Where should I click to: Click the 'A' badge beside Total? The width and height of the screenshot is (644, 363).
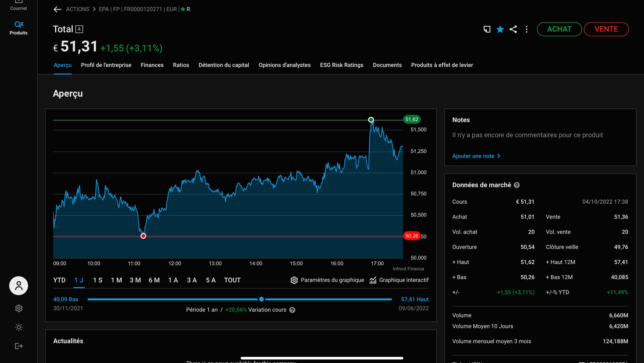(79, 29)
